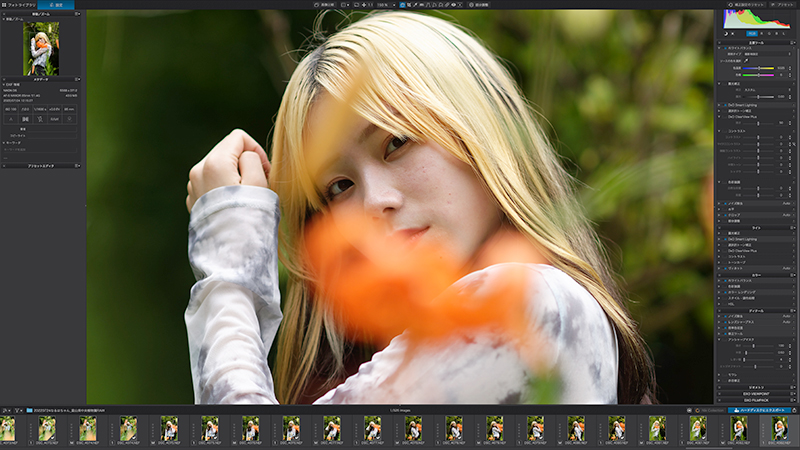Click the navigator preview thumbnail

click(41, 48)
